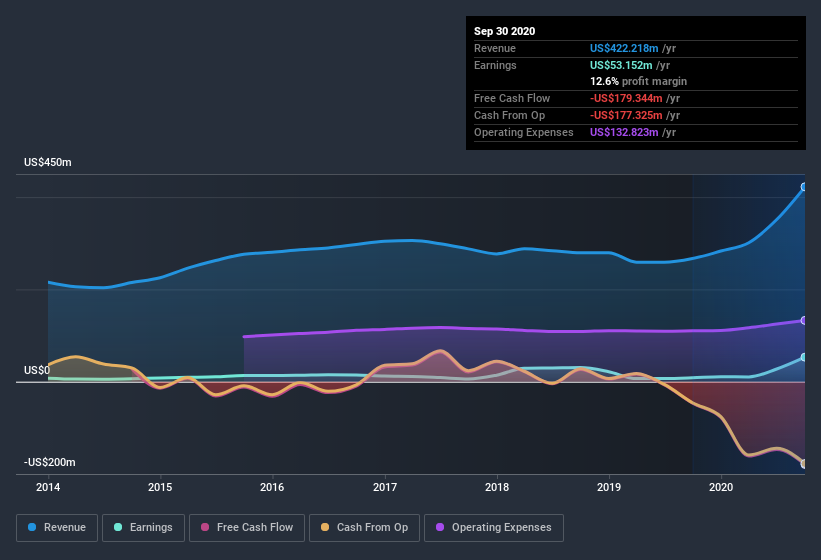
Task: Click the -US$179.344m Free Cash Flow value
Action: tap(633, 98)
